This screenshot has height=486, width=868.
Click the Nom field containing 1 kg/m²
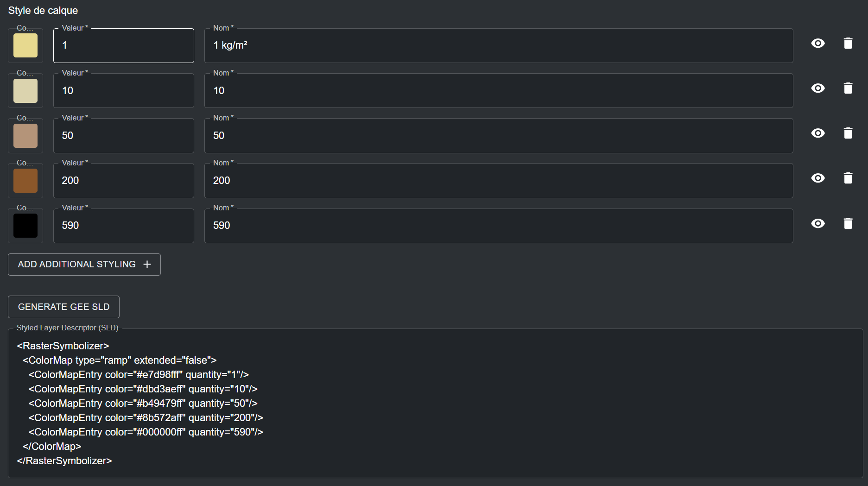(498, 45)
